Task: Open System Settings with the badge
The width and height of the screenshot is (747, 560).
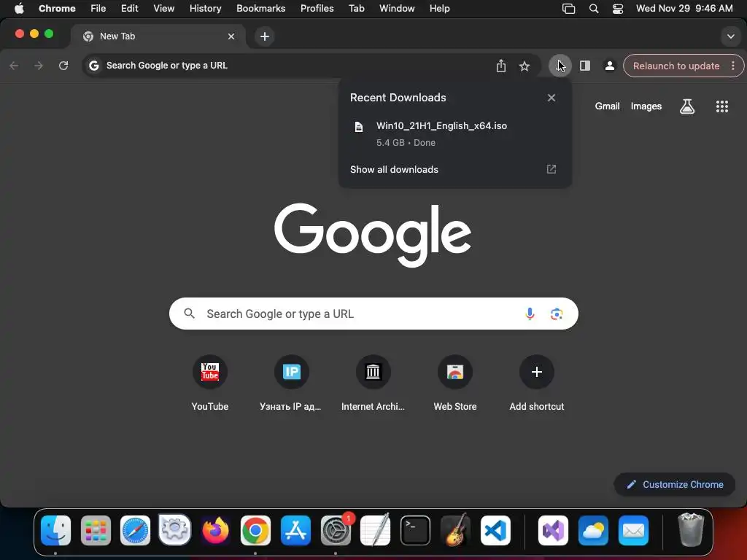Action: pos(336,530)
